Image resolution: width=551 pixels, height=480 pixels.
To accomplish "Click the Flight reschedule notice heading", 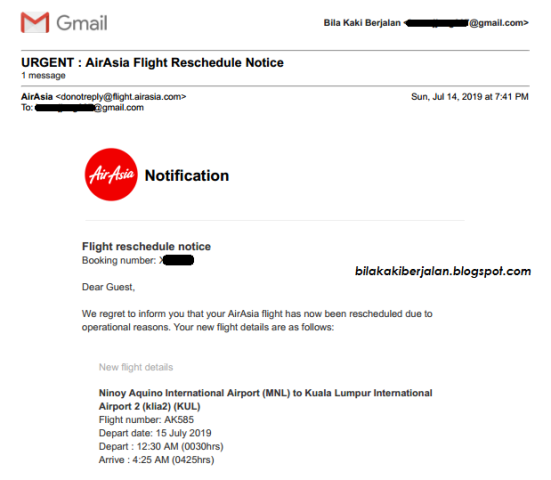I will [x=146, y=246].
